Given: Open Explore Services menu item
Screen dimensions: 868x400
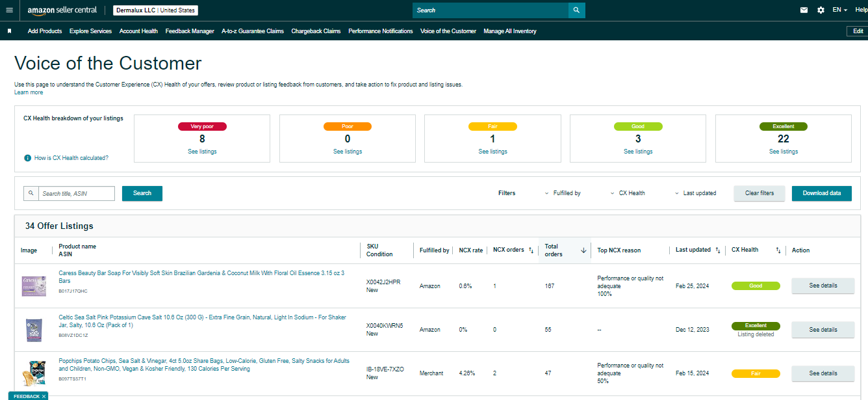Looking at the screenshot, I should coord(90,31).
